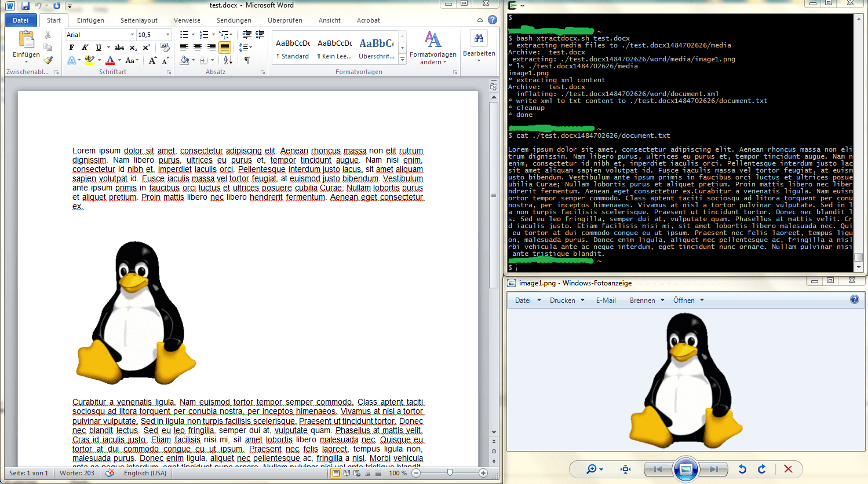Zoom in with the plus button in status bar
This screenshot has width=868, height=484.
(x=483, y=473)
